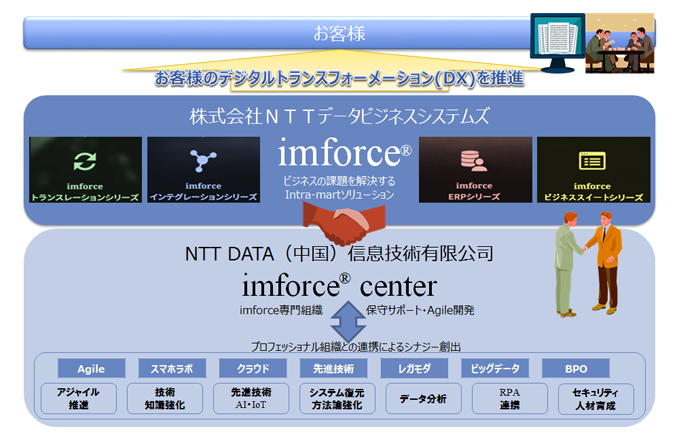
Task: Select the 先進技術 blue label
Action: (333, 369)
